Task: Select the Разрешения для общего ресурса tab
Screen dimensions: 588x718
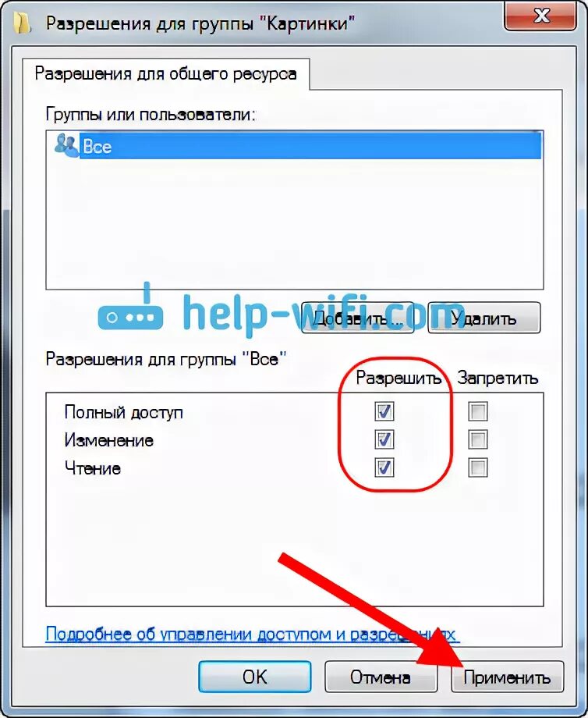Action: [x=165, y=73]
